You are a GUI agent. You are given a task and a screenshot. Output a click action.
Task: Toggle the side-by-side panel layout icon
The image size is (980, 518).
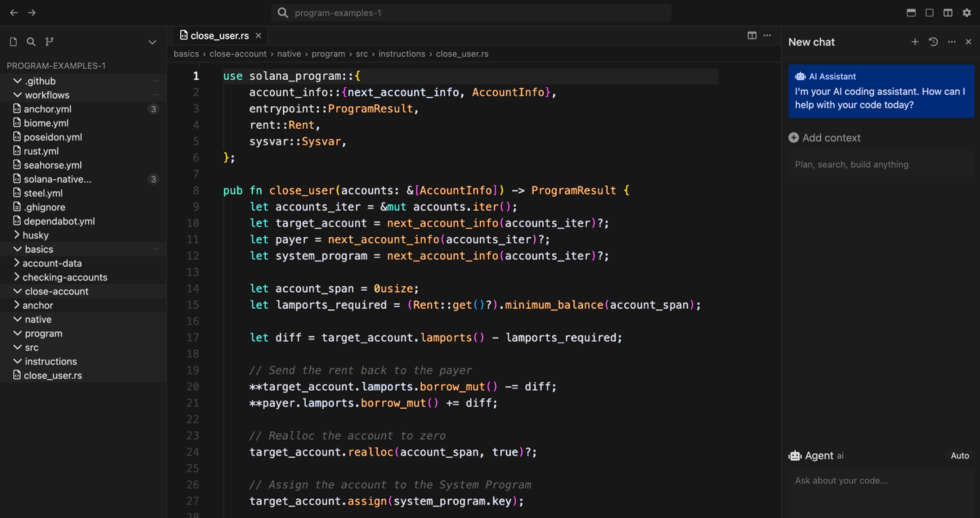click(x=948, y=13)
